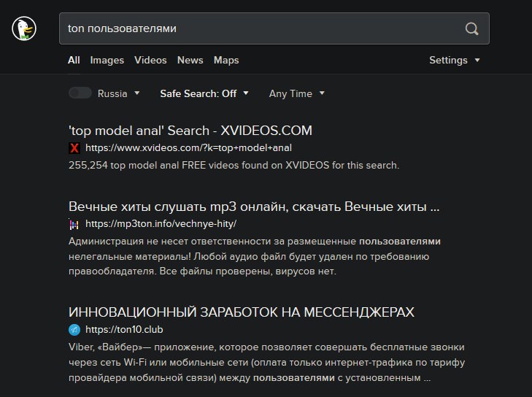This screenshot has width=532, height=397.
Task: Click the mp3ton.info favicon
Action: tap(74, 225)
